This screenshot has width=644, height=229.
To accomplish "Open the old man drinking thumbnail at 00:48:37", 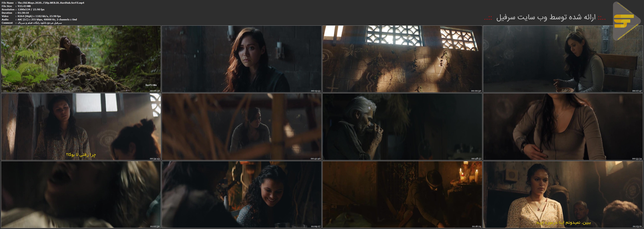I will [x=402, y=127].
